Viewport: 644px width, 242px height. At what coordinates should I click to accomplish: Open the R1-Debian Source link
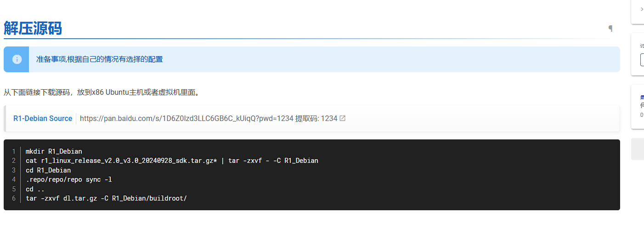coord(43,118)
